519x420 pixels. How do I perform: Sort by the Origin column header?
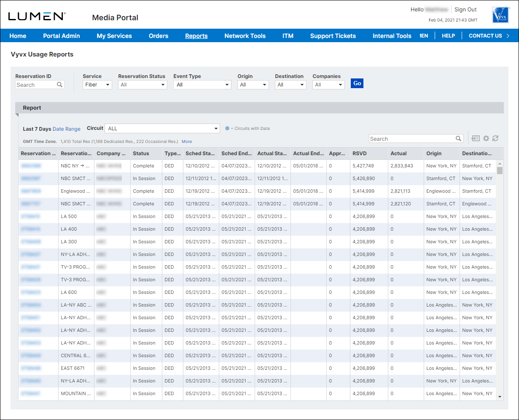click(442, 153)
